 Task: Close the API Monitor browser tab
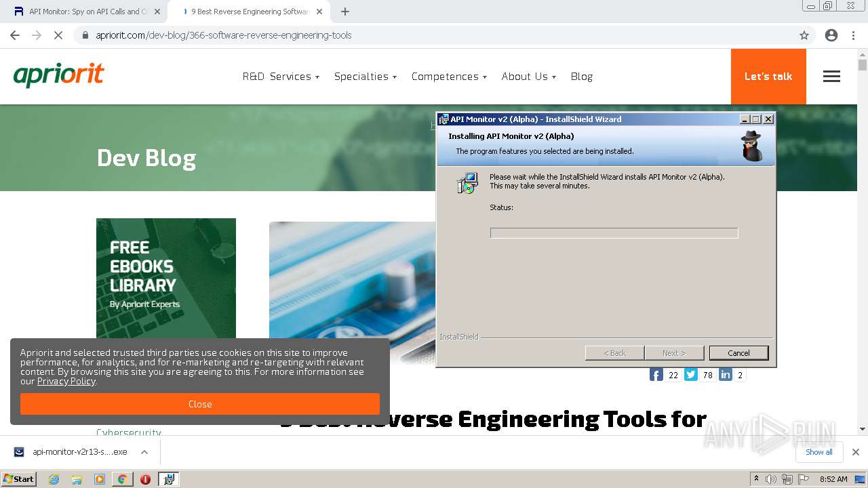click(157, 12)
